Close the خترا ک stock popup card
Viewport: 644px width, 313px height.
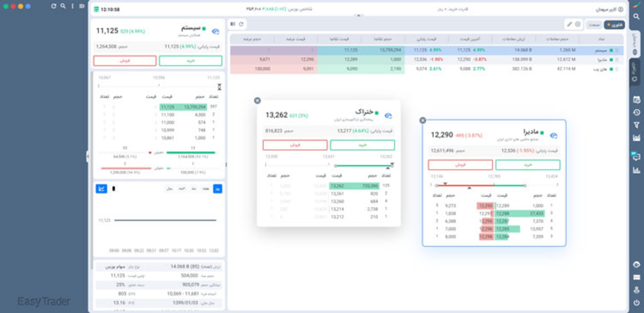(257, 100)
